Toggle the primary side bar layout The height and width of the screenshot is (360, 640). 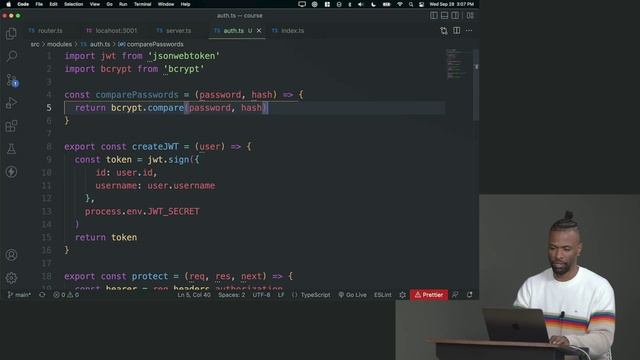click(434, 16)
